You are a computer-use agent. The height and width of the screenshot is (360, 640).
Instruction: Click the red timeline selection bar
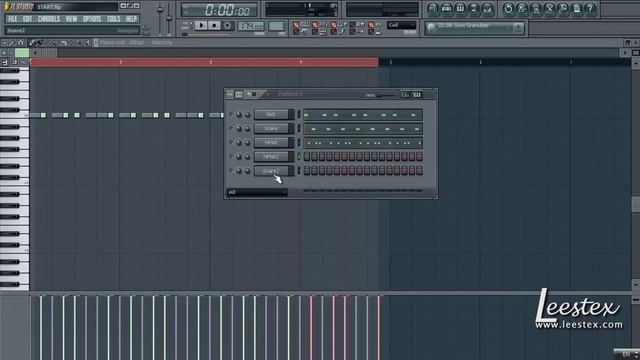[204, 62]
